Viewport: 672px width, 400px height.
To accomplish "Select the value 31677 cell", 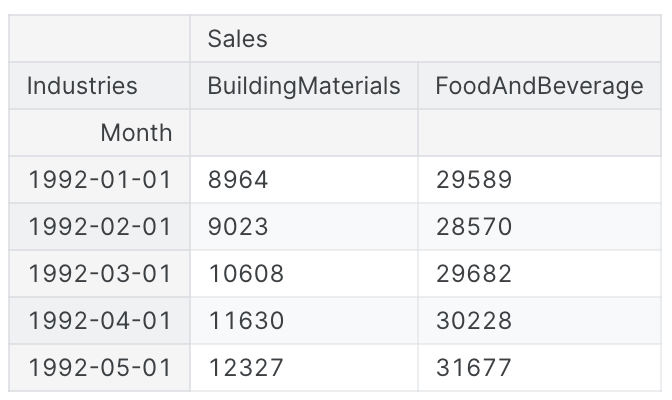I will (x=474, y=368).
